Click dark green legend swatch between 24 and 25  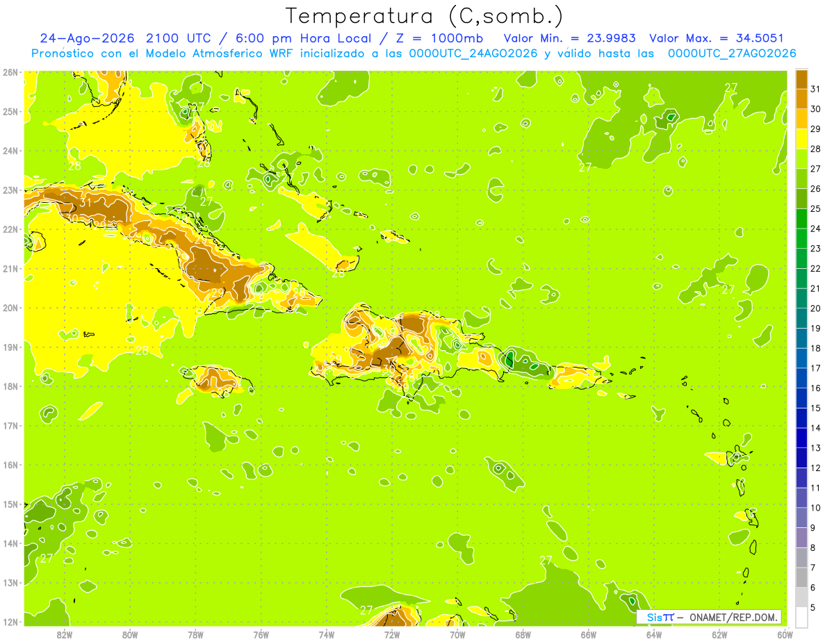pyautogui.click(x=802, y=218)
